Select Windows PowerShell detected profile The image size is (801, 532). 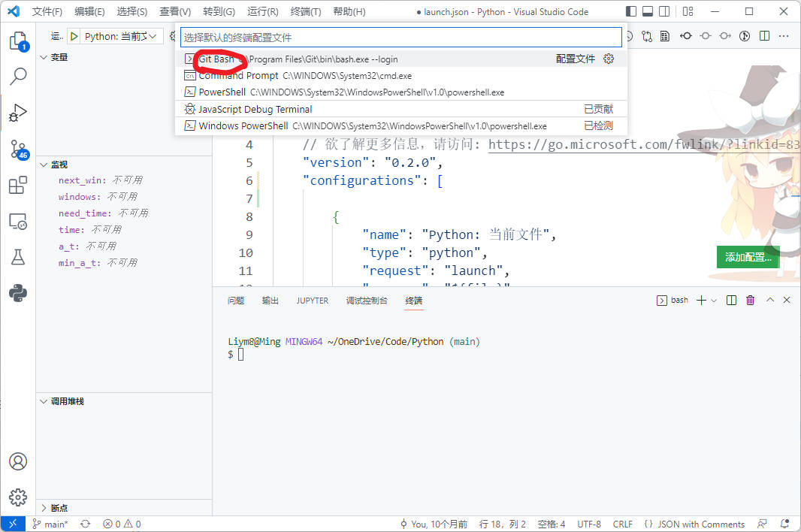tap(401, 125)
